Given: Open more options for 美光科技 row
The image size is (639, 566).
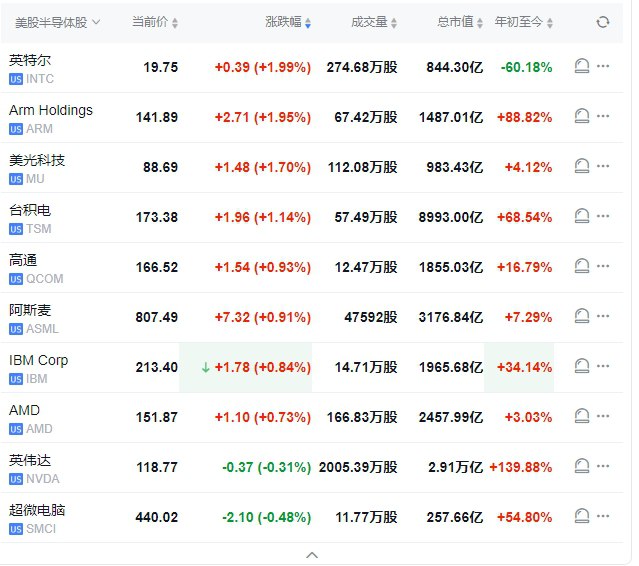Looking at the screenshot, I should [603, 166].
